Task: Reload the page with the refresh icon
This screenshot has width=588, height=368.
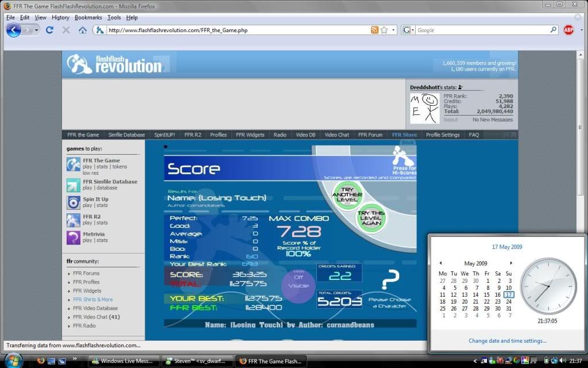Action: (49, 30)
